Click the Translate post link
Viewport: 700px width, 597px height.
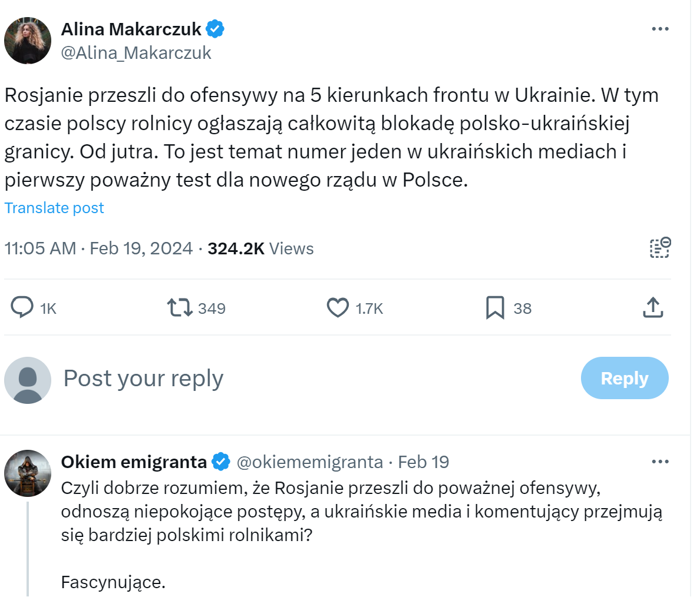(54, 208)
